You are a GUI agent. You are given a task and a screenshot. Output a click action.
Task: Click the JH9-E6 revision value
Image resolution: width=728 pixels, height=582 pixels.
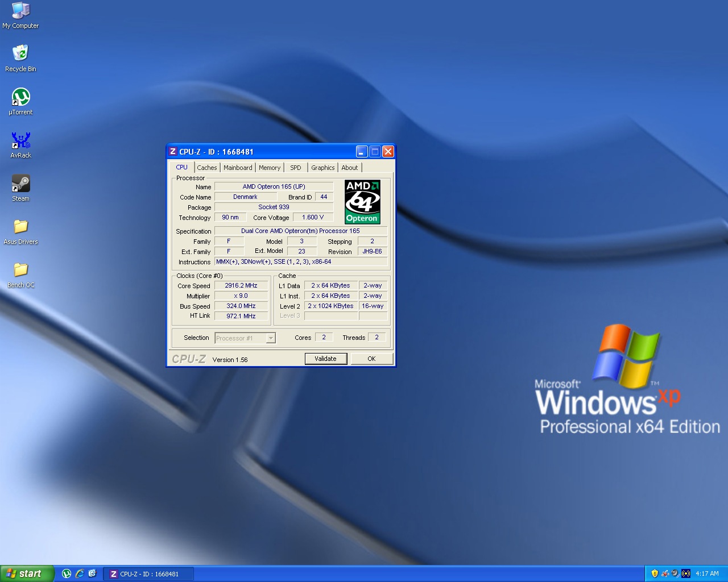click(373, 251)
